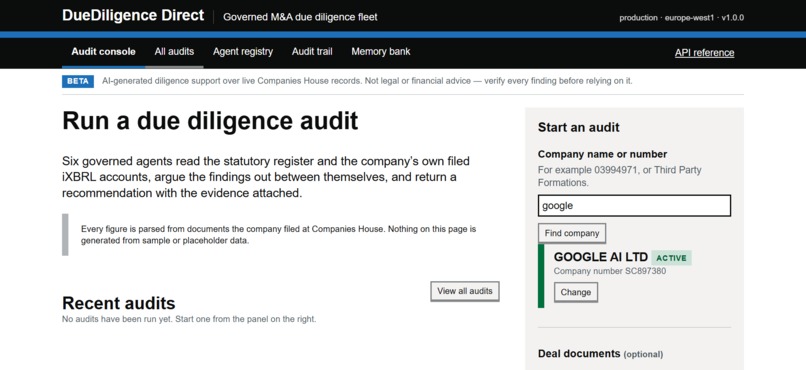Go to the Audit trail tab
The width and height of the screenshot is (806, 370).
pyautogui.click(x=312, y=52)
